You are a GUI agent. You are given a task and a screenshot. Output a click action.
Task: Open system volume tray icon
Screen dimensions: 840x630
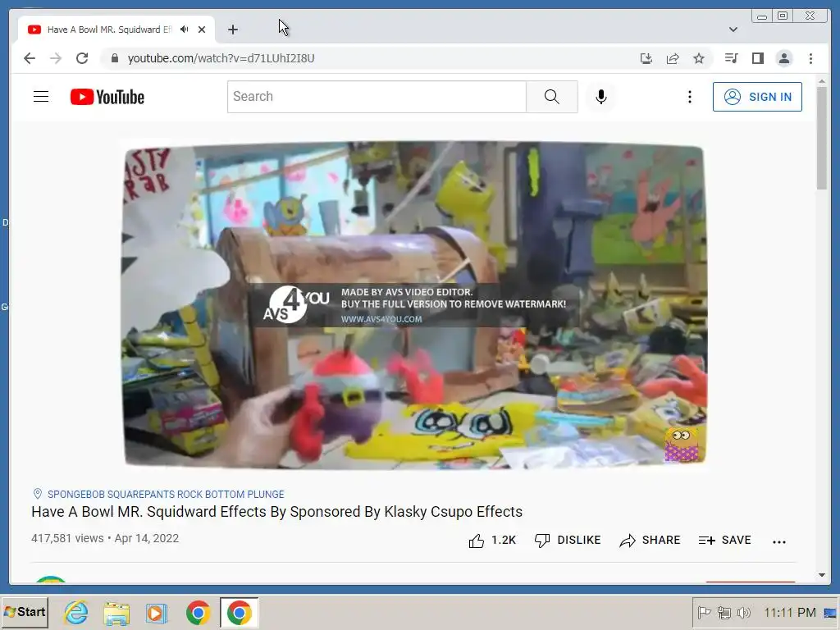coord(744,612)
